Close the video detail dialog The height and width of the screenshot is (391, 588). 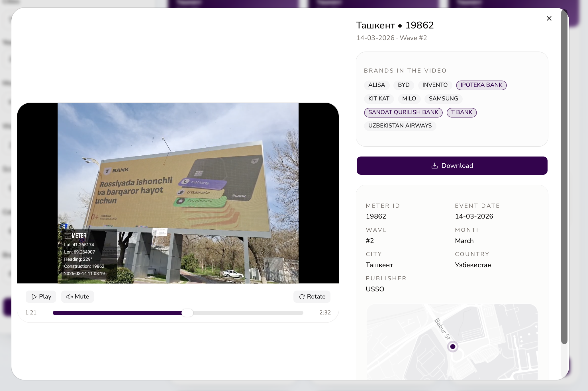tap(549, 18)
